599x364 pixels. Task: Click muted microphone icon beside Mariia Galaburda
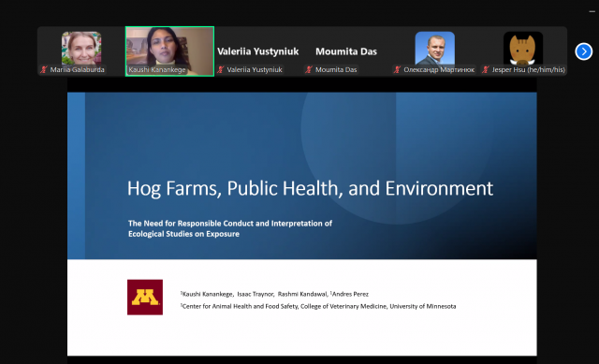44,69
